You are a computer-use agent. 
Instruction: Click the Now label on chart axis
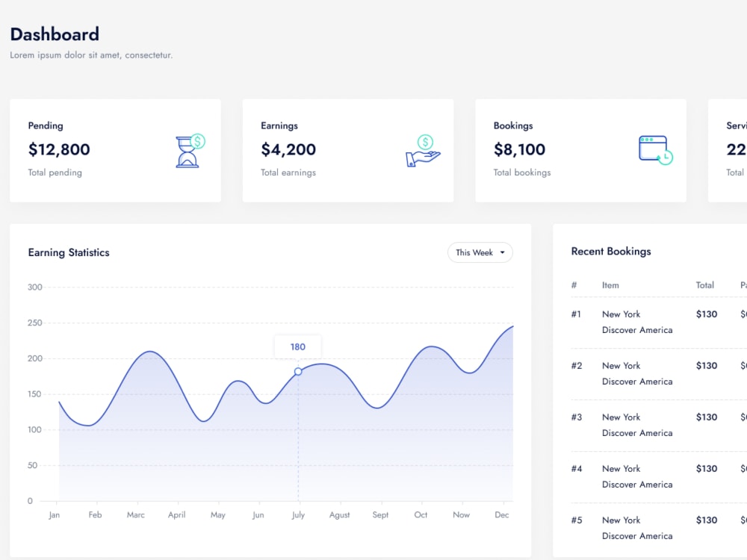point(461,514)
